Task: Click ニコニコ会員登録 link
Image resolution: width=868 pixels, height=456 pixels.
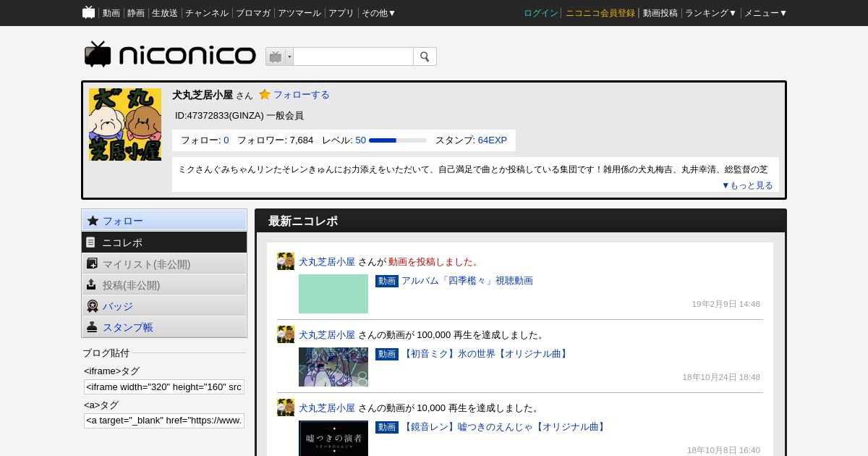Action: [x=600, y=13]
